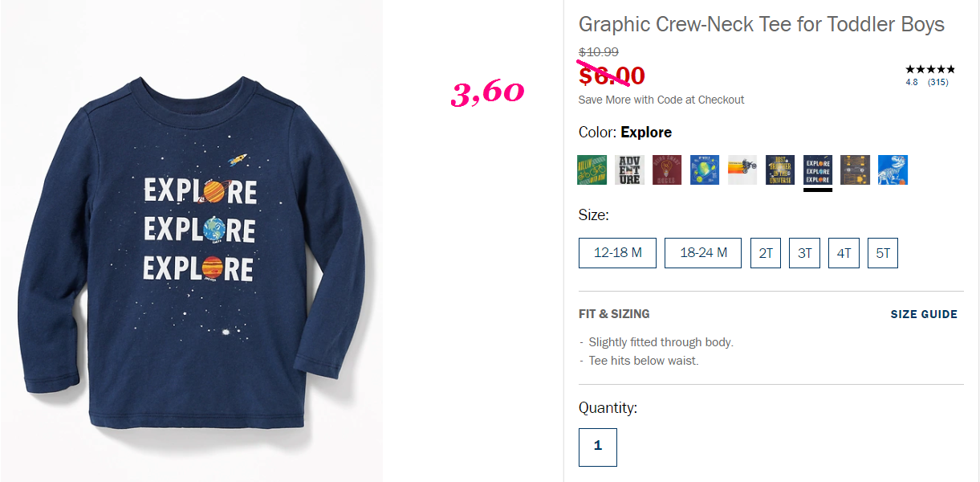Pick size 3T
Screen dimensions: 980x482
(x=804, y=253)
